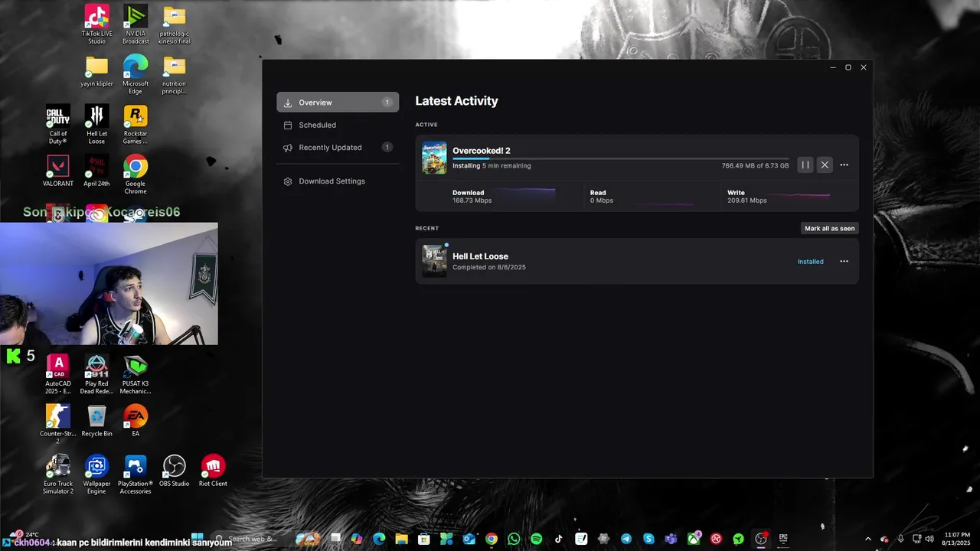The image size is (980, 551).
Task: Open the volume control in the system tray
Action: [929, 539]
